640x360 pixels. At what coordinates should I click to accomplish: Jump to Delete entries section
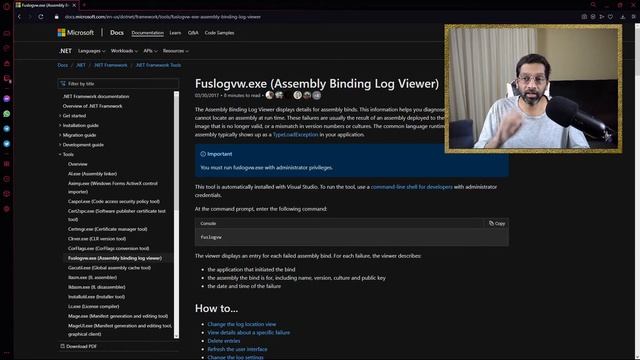(224, 341)
